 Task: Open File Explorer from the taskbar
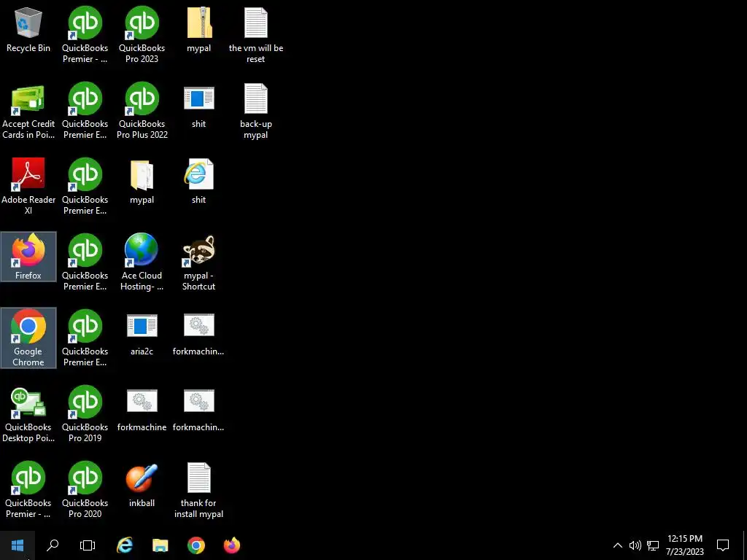coord(160,545)
